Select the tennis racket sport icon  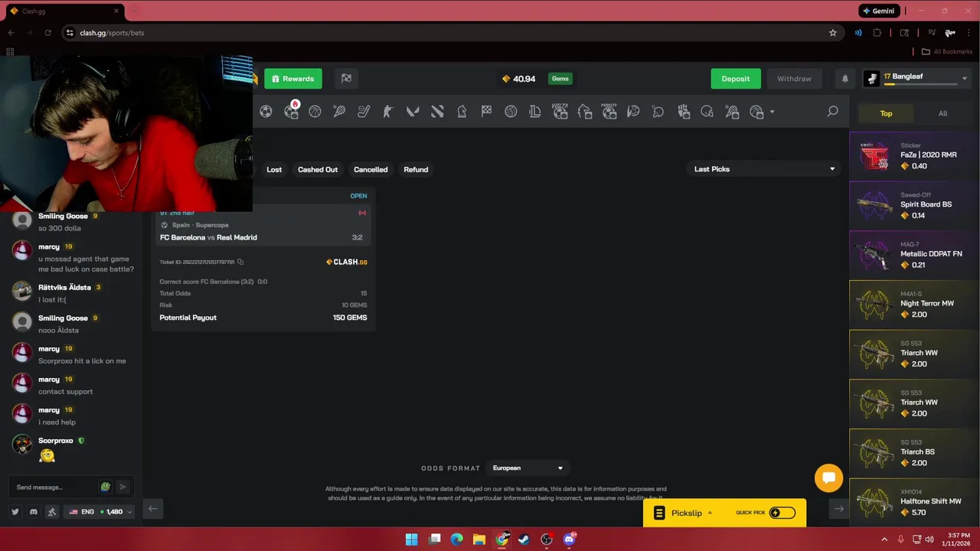(339, 112)
